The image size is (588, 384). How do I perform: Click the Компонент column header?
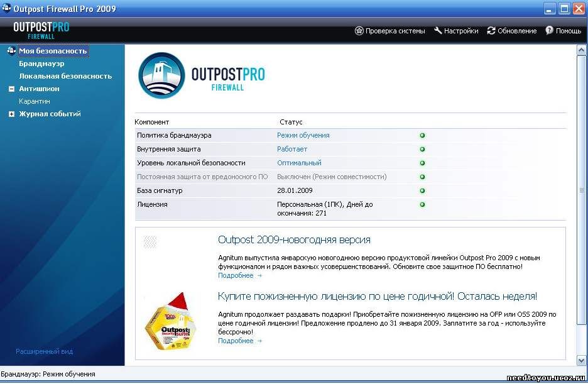[x=152, y=122]
